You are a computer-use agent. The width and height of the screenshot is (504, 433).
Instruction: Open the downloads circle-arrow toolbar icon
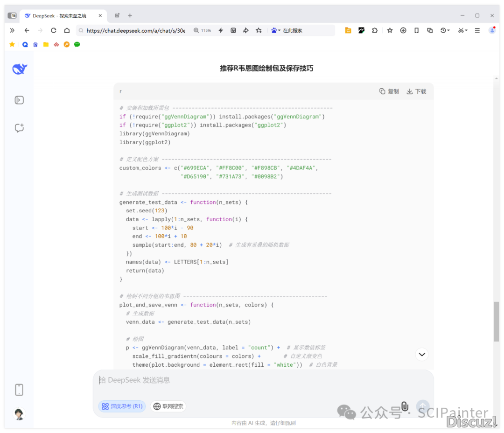403,30
